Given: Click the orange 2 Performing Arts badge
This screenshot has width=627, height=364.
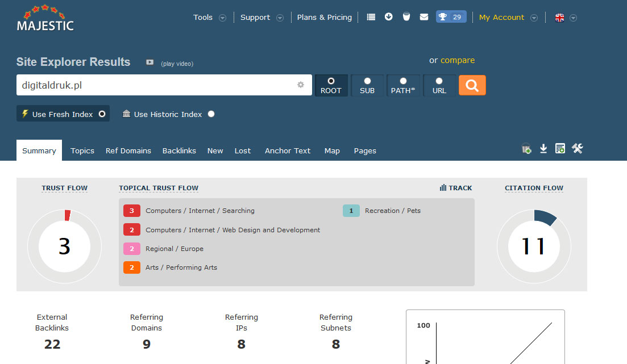Looking at the screenshot, I should [131, 267].
